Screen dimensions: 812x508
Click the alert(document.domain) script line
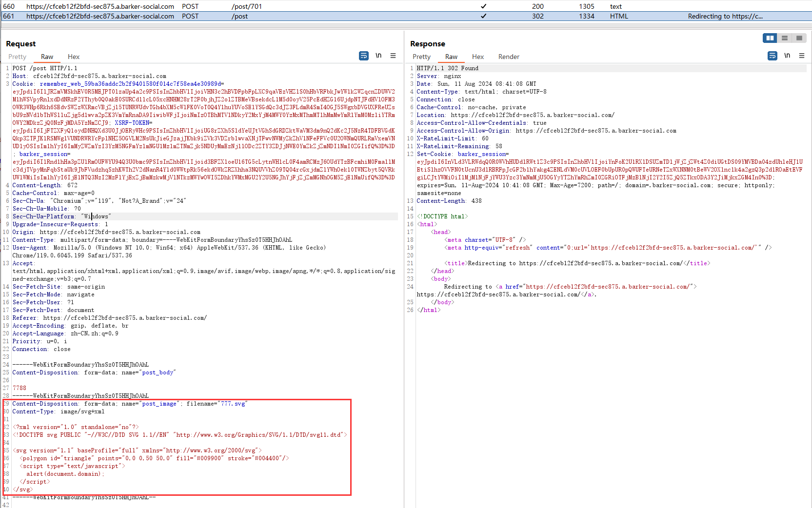click(x=65, y=474)
